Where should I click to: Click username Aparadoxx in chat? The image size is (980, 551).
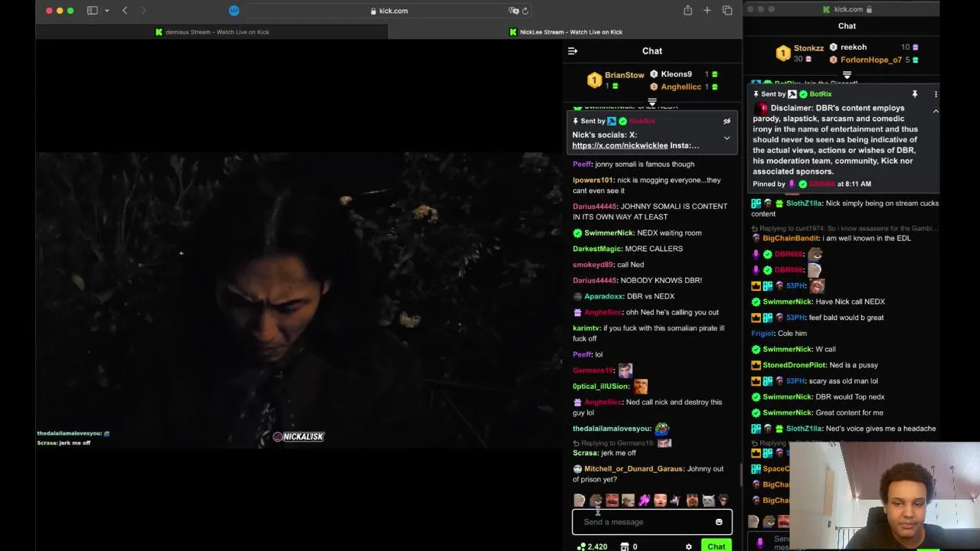(603, 297)
